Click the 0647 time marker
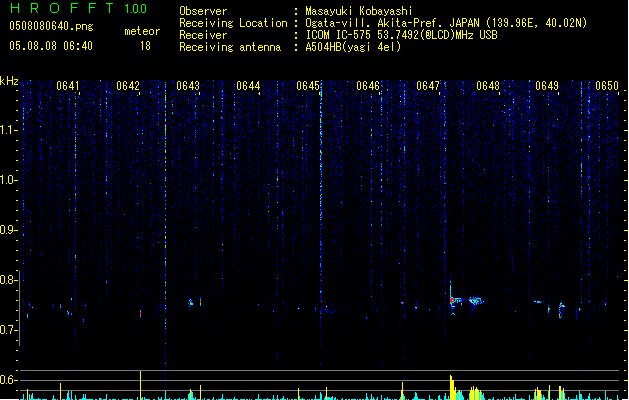Viewport: 629px width, 400px height. 428,86
